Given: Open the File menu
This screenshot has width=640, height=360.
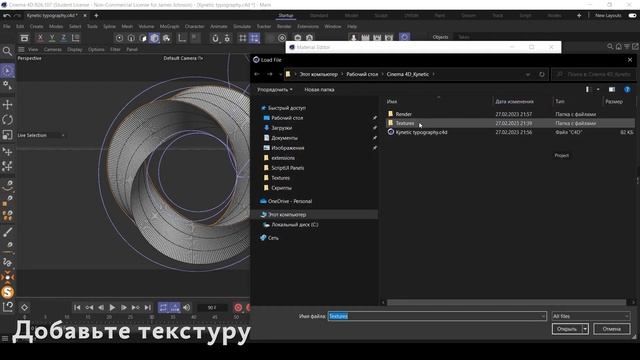Looking at the screenshot, I should pos(7,26).
